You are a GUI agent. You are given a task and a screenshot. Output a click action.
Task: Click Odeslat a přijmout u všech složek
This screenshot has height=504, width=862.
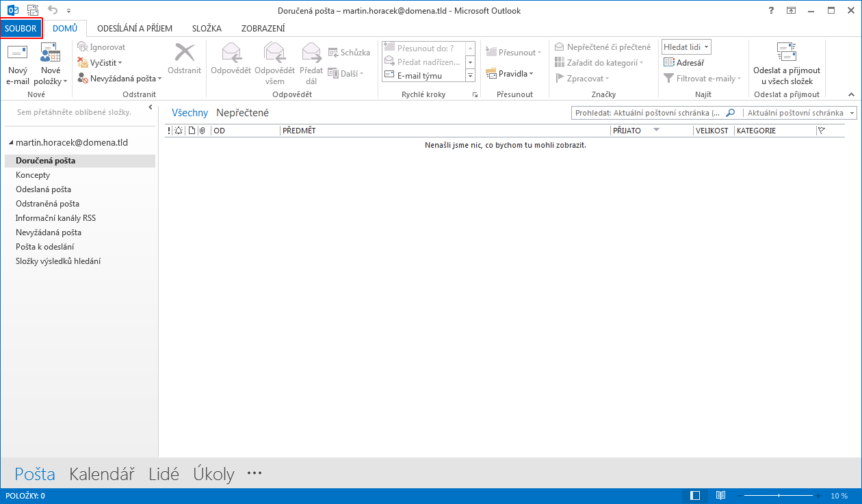787,64
